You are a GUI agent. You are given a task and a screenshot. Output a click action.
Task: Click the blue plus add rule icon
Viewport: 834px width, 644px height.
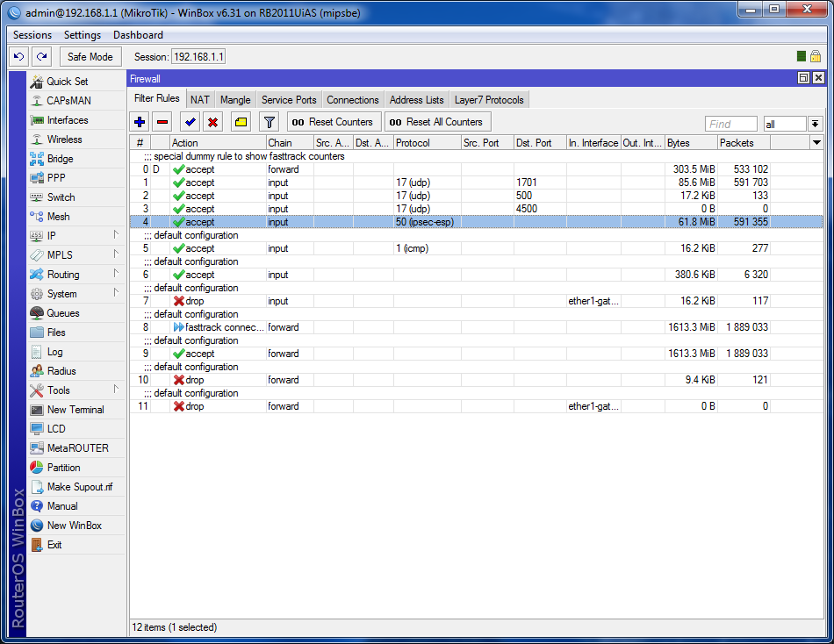click(x=140, y=122)
